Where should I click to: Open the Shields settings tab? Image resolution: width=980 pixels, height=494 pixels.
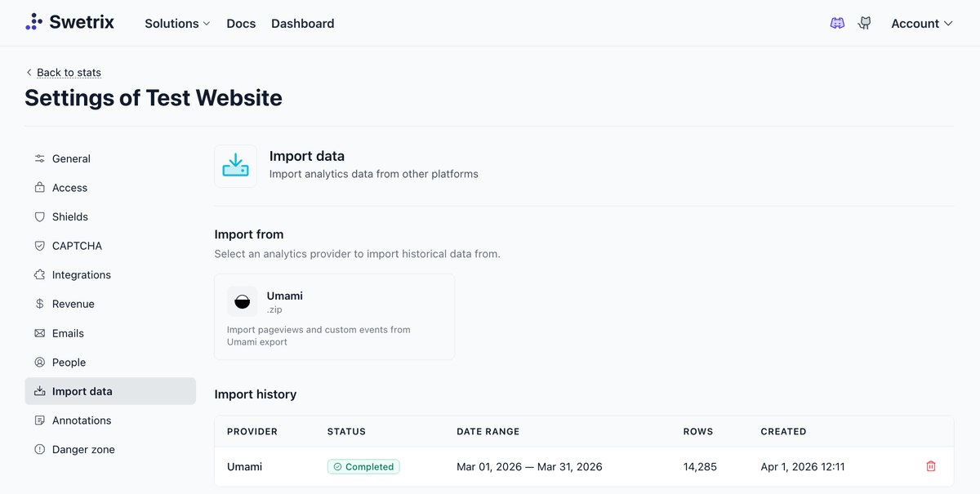(x=110, y=216)
